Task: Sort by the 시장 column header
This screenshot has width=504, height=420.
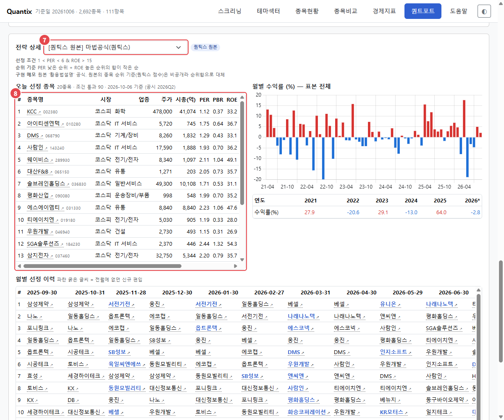Action: coord(106,100)
